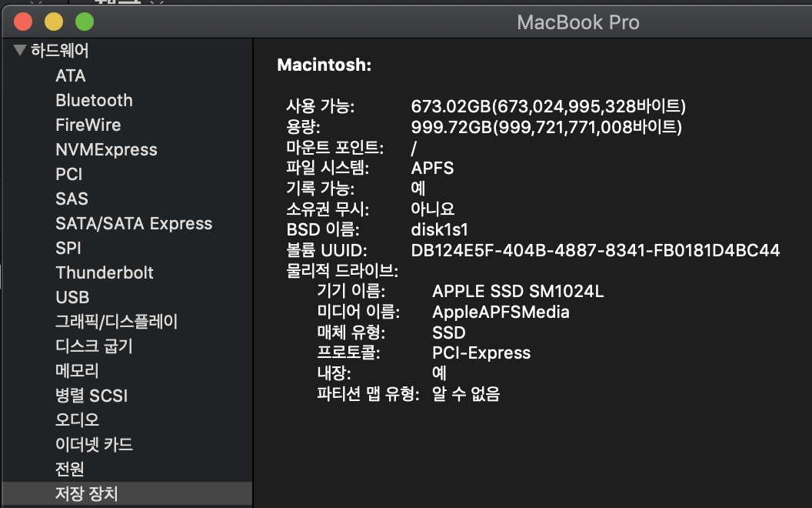This screenshot has height=508, width=812.
Task: Zoom window with the green button
Action: (x=85, y=22)
